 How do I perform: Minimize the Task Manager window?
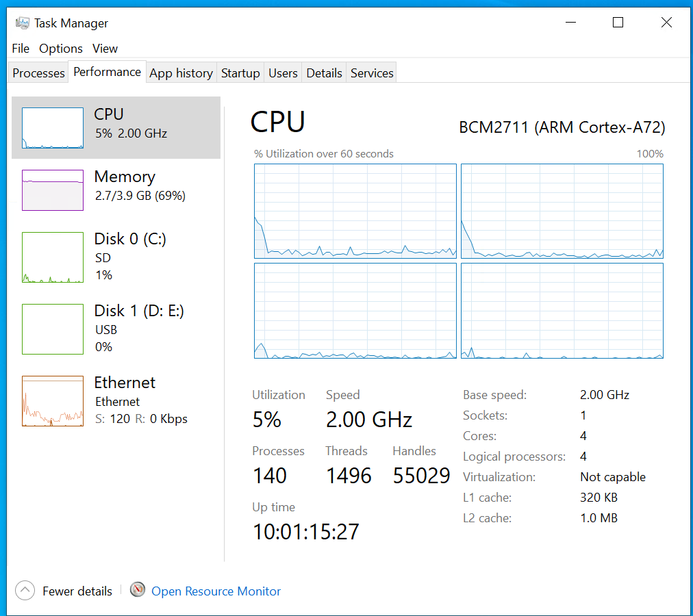click(570, 22)
